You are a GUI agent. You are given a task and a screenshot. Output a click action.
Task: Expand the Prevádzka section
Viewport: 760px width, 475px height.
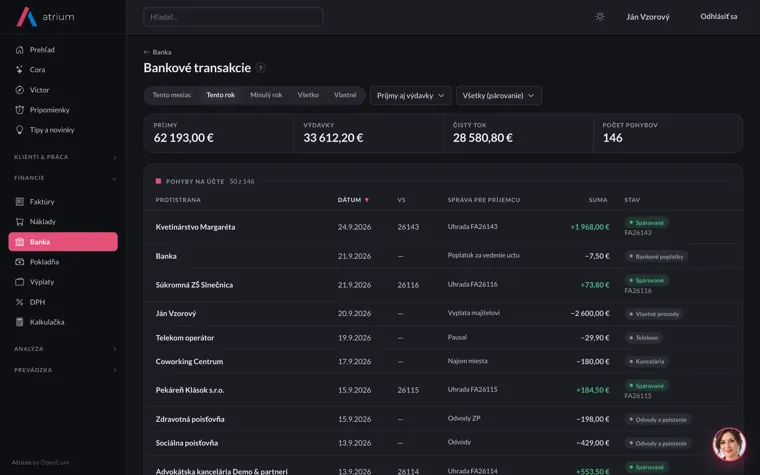[65, 370]
